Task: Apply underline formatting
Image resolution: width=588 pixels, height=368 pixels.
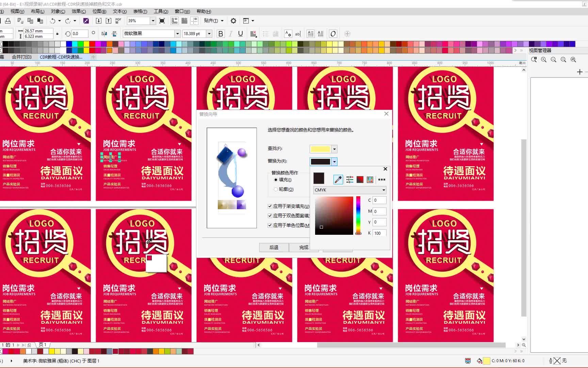Action: [241, 34]
